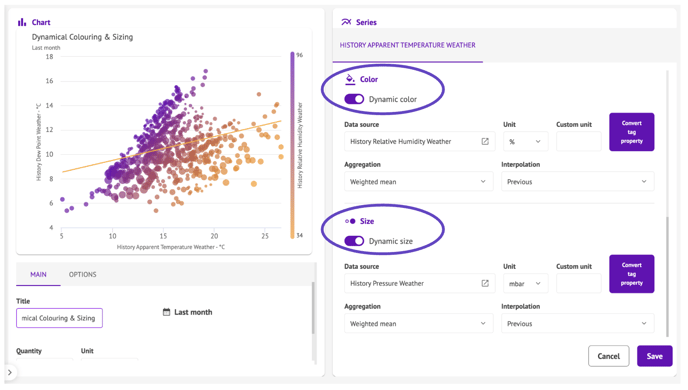Click the humidity color gradient bar
The height and width of the screenshot is (390, 688).
coord(292,145)
